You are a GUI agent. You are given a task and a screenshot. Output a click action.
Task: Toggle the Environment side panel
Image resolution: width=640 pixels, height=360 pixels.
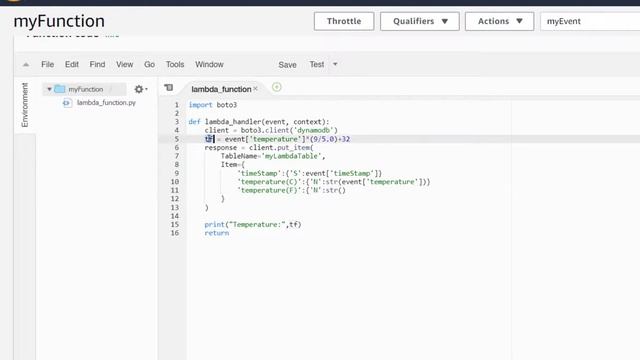tap(25, 105)
